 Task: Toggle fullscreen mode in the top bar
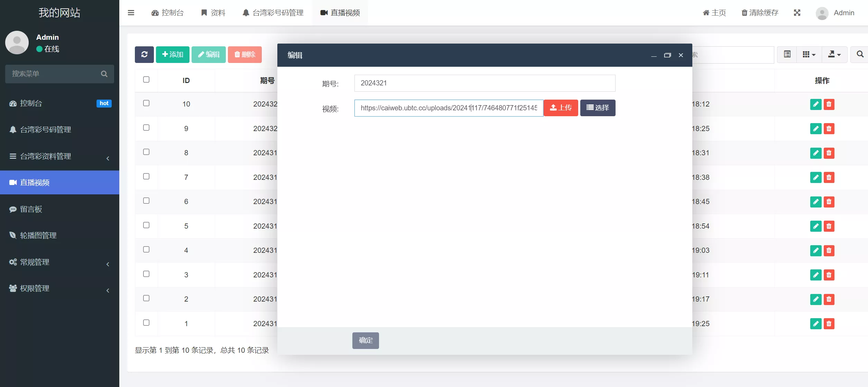pyautogui.click(x=797, y=12)
